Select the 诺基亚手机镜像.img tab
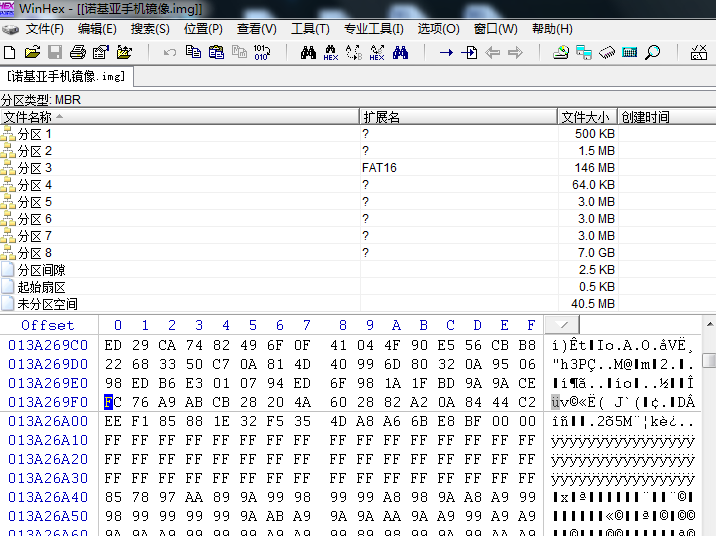 (x=66, y=76)
